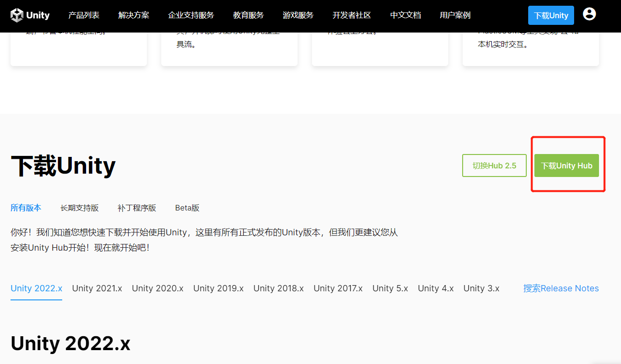Open 产品列表 menu in navigation bar
Image resolution: width=621 pixels, height=364 pixels.
(x=84, y=15)
